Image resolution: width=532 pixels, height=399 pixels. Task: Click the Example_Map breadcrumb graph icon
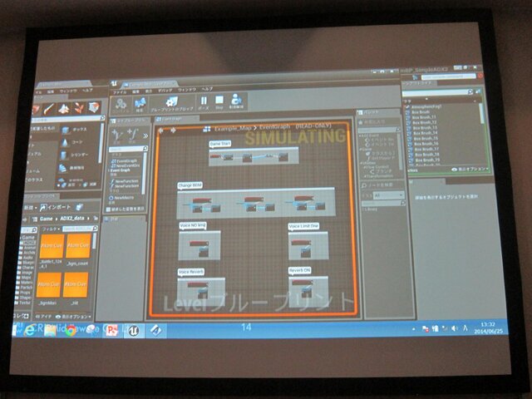[207, 129]
